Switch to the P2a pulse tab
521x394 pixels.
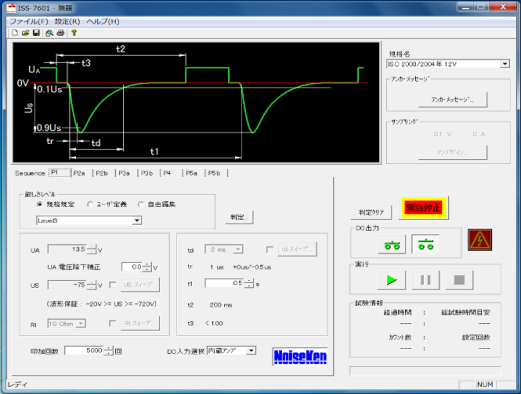coord(79,173)
